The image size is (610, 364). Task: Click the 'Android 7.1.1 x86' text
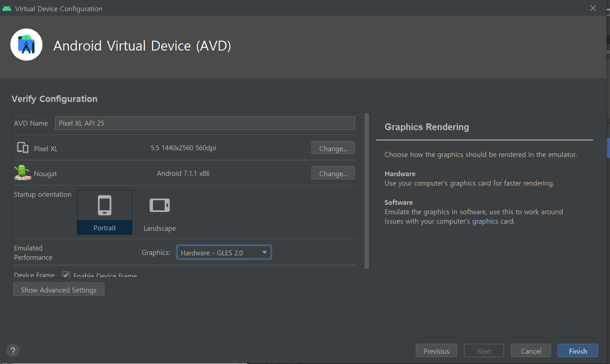click(183, 173)
